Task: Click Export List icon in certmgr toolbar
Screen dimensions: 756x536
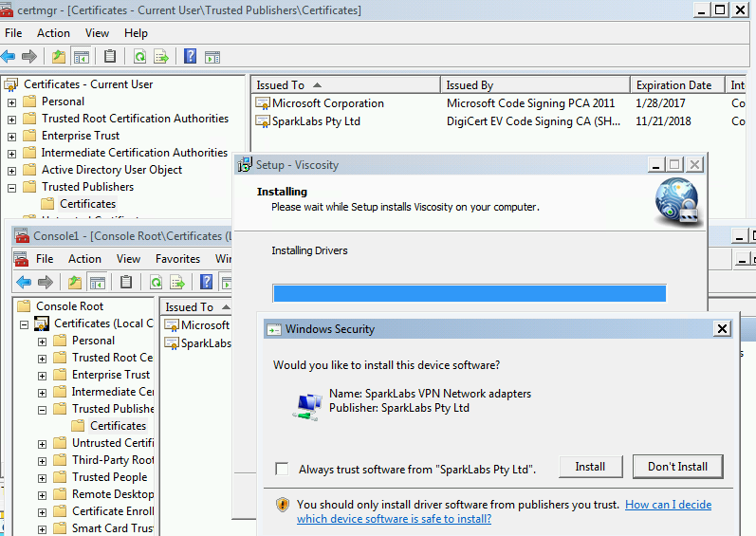Action: point(161,56)
